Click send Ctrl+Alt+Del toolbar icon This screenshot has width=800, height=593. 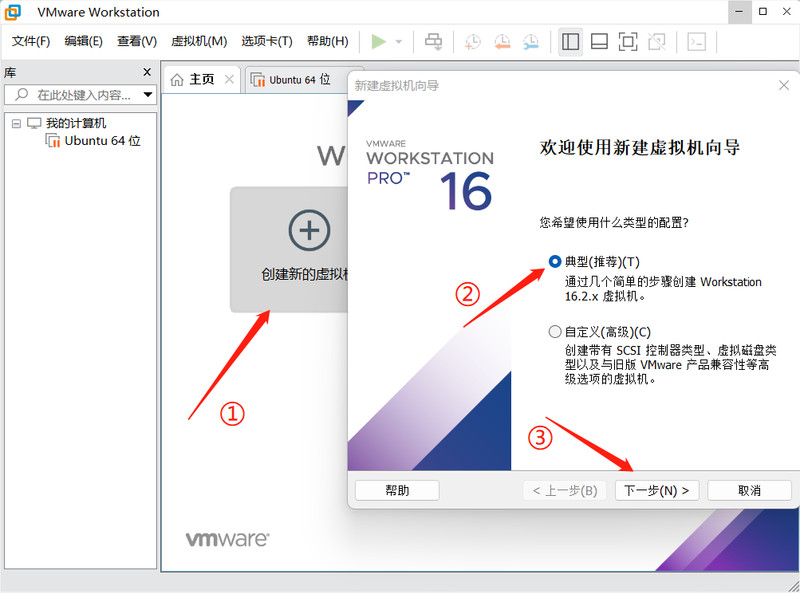(x=434, y=42)
